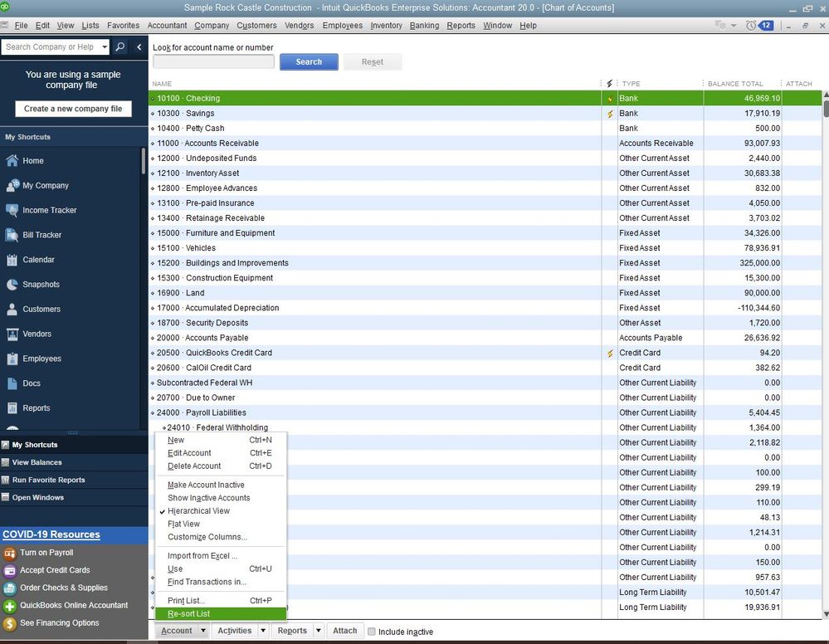This screenshot has height=644, width=829.
Task: Enable the Include inactive checkbox
Action: [x=372, y=632]
